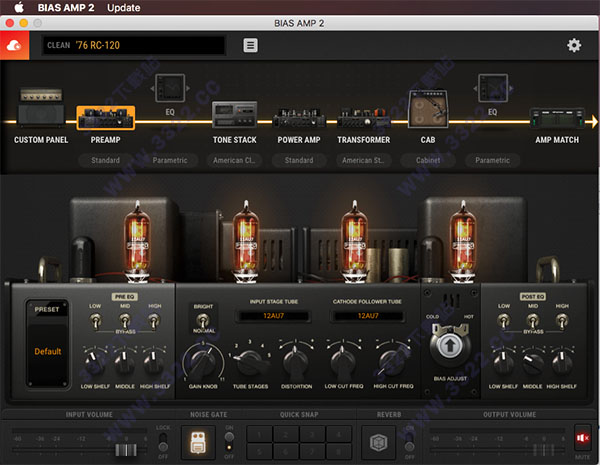Image resolution: width=600 pixels, height=465 pixels.
Task: Open the Transformer module
Action: [362, 120]
